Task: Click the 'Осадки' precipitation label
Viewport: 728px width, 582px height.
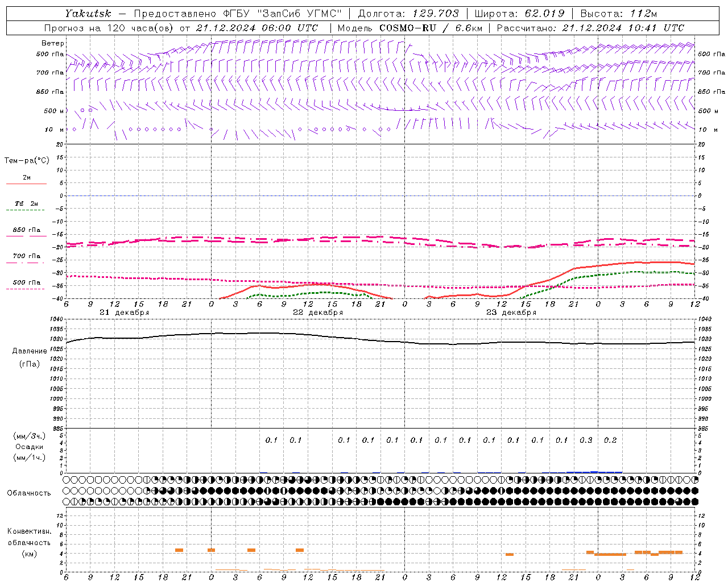Action: 30,447
